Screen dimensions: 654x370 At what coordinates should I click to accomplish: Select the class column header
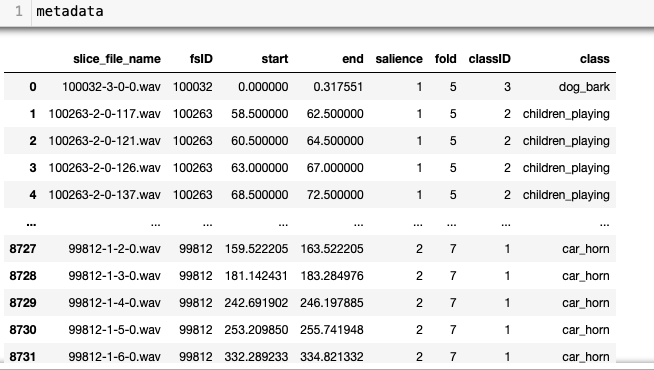[x=594, y=59]
